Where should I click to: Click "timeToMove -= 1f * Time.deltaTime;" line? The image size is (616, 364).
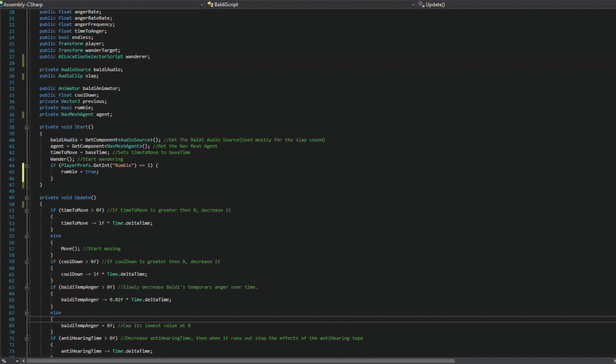click(107, 223)
